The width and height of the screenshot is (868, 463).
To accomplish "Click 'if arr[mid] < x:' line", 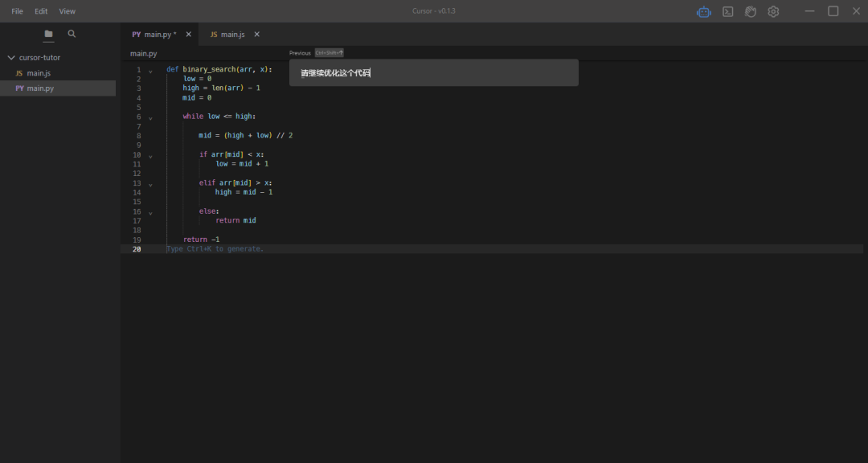I will (231, 154).
